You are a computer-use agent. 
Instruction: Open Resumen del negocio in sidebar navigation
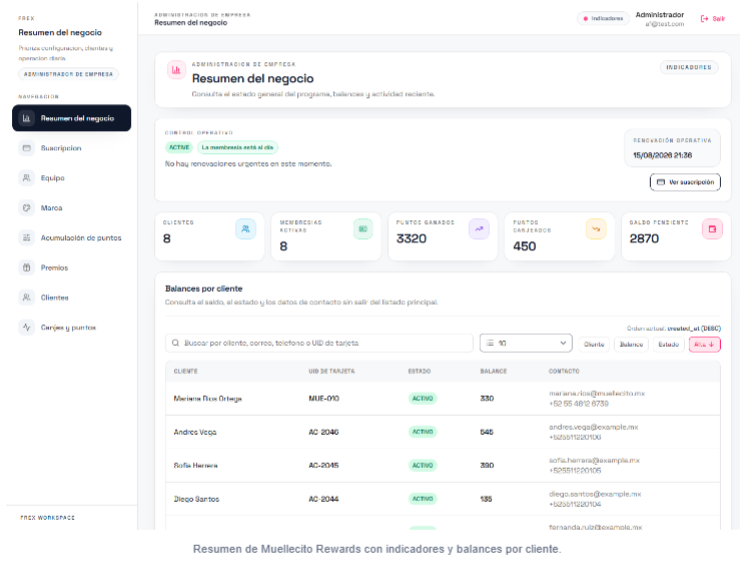pyautogui.click(x=71, y=118)
